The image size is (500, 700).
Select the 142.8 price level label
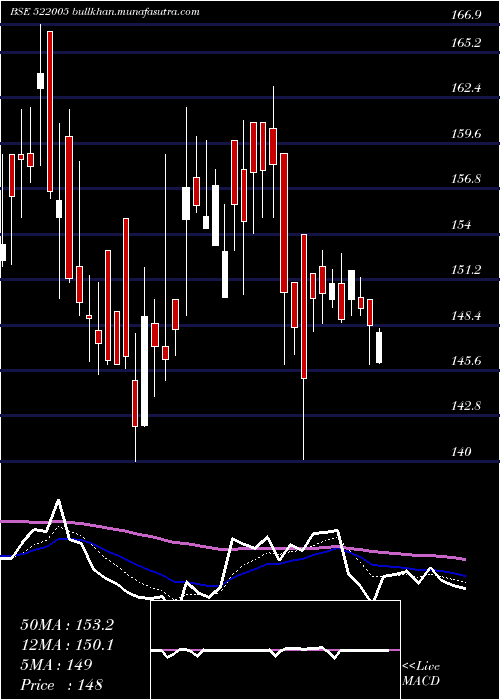[466, 406]
